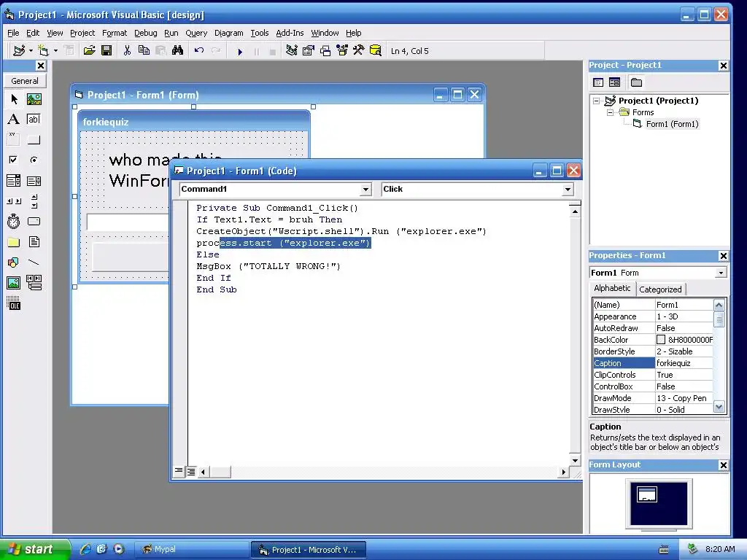Collapse the Forms folder node
The height and width of the screenshot is (560, 747).
click(610, 112)
